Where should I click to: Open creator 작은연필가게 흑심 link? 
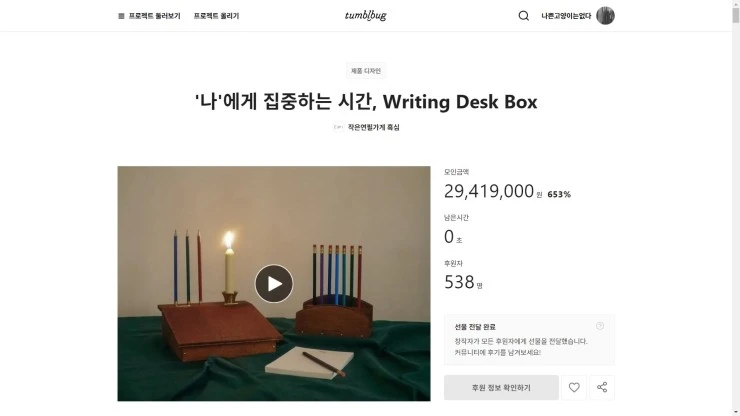[x=374, y=127]
